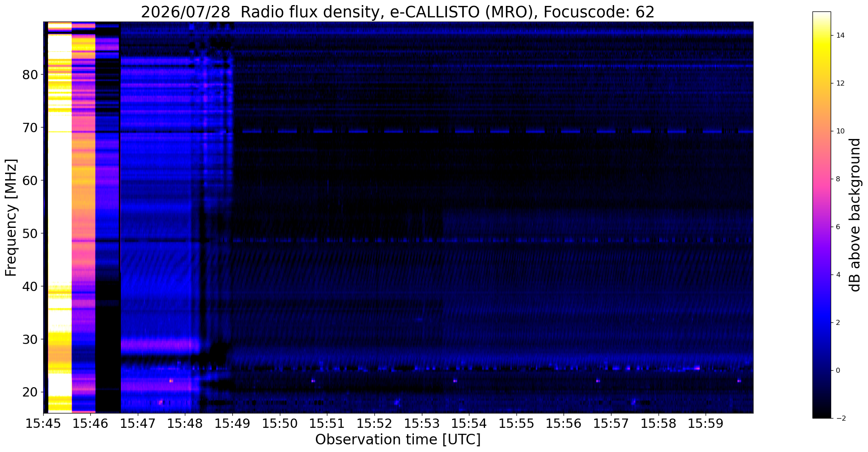The height and width of the screenshot is (452, 868).
Task: Click the 20 MHz frequency tick label
Action: pos(31,392)
